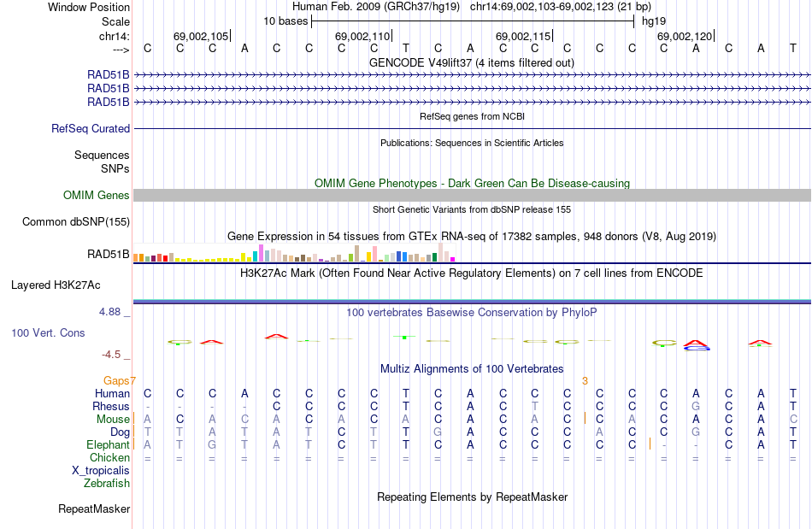Click the scale bar line spanning 10 bases
812x529 pixels.
473,21
